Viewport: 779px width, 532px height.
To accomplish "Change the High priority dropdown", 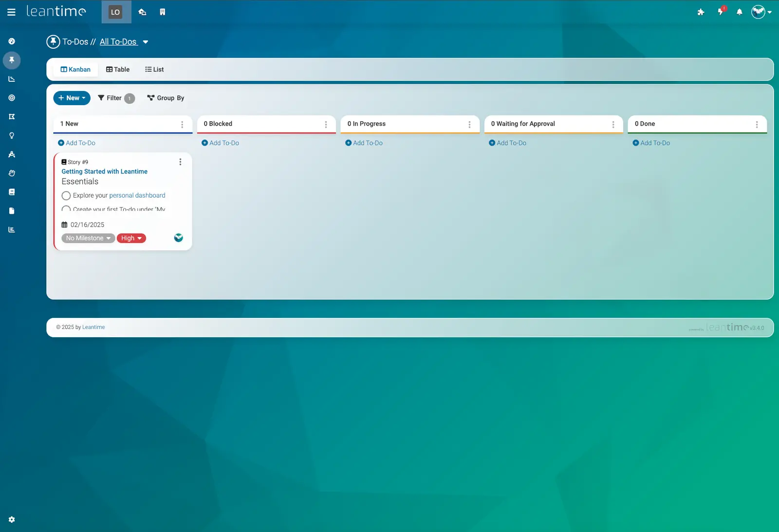I will [131, 238].
